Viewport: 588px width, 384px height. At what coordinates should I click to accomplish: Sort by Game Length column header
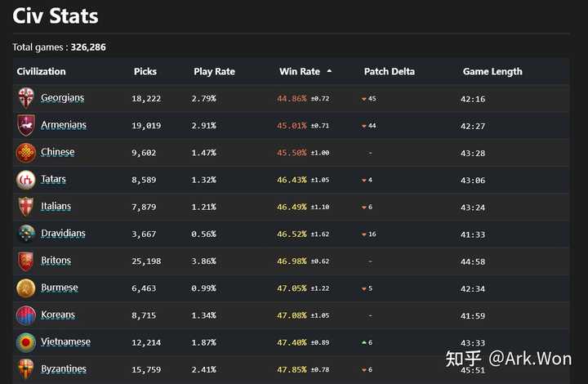click(492, 71)
